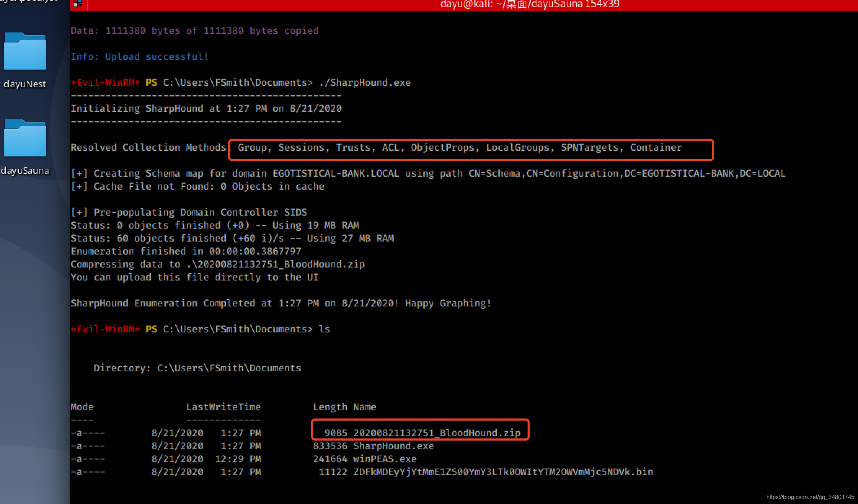Select the ZDFkMDEy...NDVk.bin file name

(x=503, y=472)
